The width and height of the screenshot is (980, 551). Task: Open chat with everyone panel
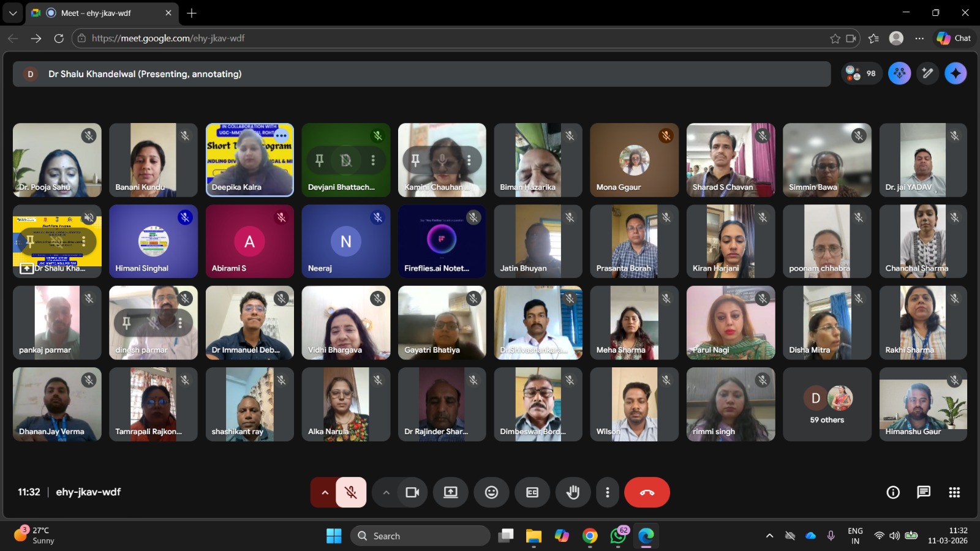pyautogui.click(x=923, y=492)
